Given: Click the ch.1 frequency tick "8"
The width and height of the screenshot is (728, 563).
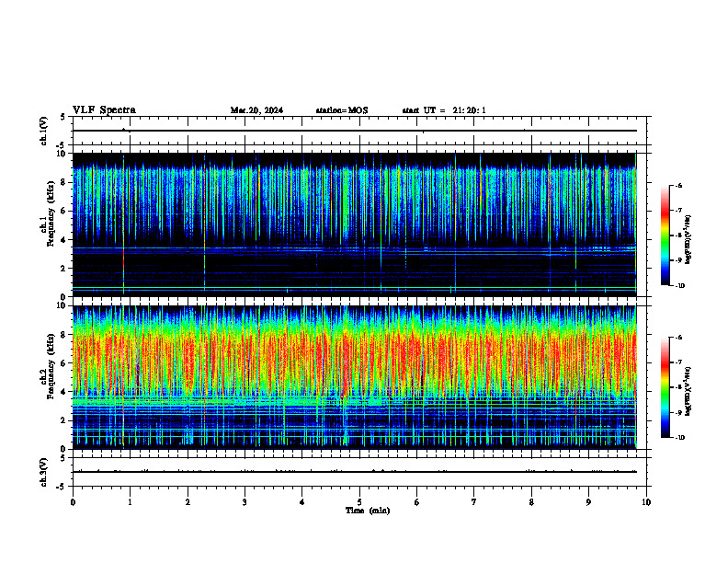Looking at the screenshot, I should [64, 182].
